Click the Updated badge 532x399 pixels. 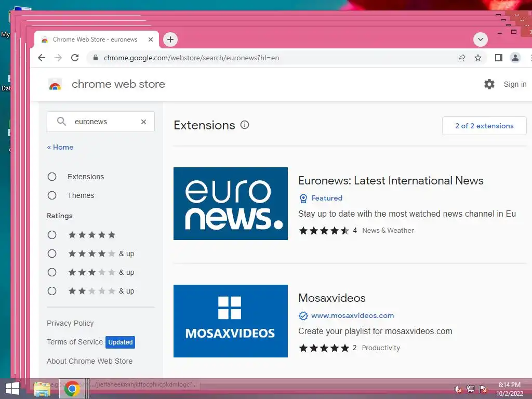pyautogui.click(x=120, y=342)
